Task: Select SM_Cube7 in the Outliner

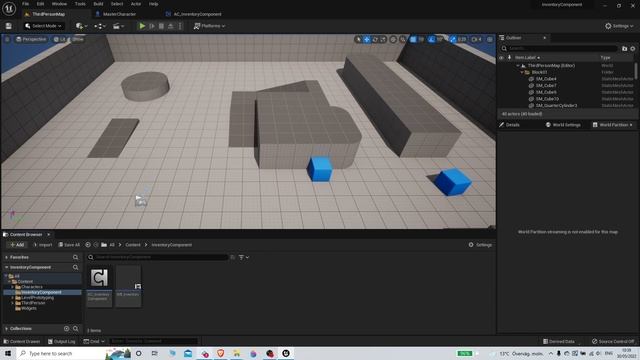Action: 546,85
